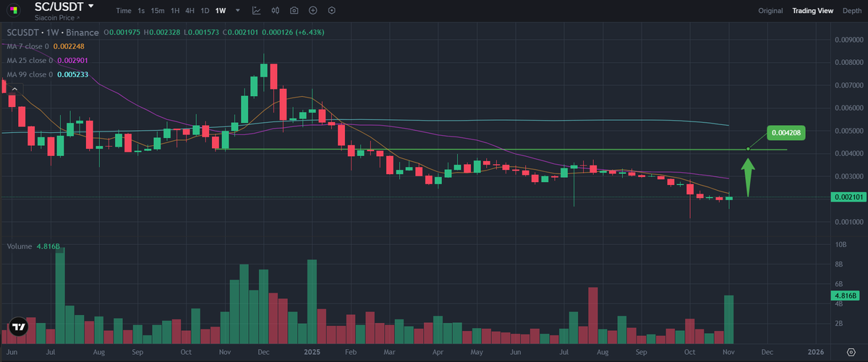
Task: Click the green 0.004208 price label
Action: point(786,133)
